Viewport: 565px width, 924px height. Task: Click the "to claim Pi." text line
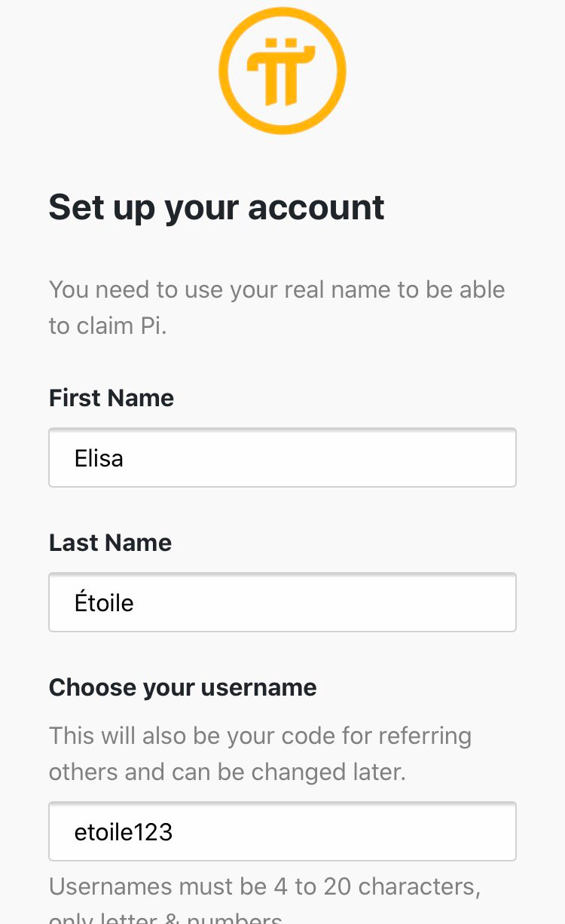(107, 326)
